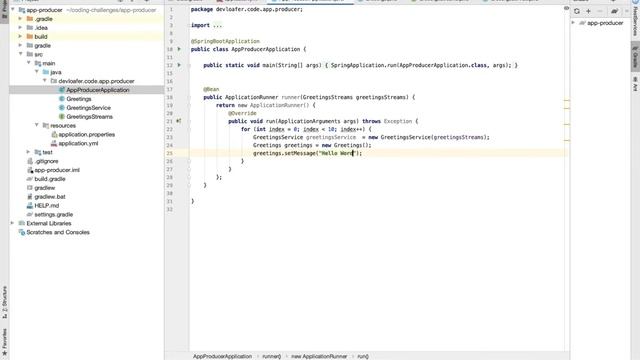Viewport: 640px width, 360px height.
Task: Expand the .idea folder
Action: tap(20, 27)
